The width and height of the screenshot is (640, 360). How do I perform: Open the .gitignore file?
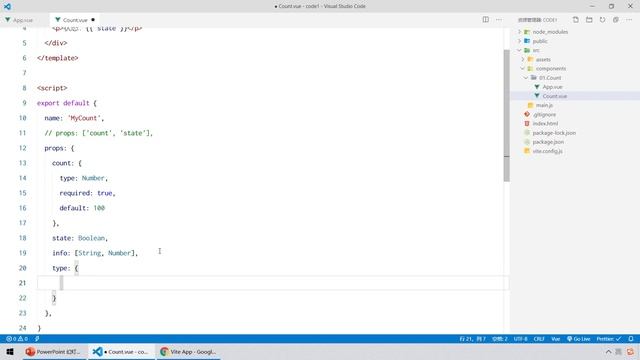point(544,115)
